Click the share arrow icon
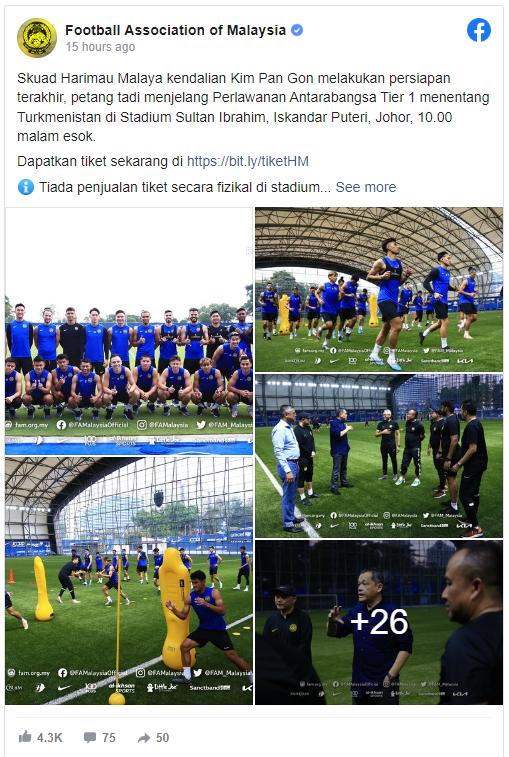The image size is (509, 757). point(143,737)
